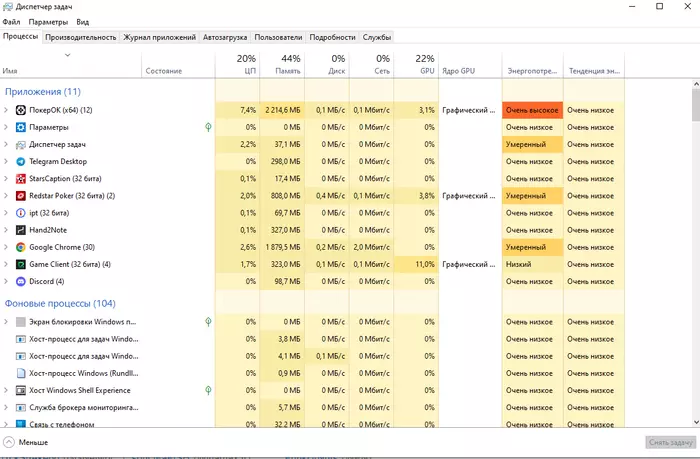Click the Снять задачу button
The height and width of the screenshot is (459, 700).
pyautogui.click(x=669, y=442)
